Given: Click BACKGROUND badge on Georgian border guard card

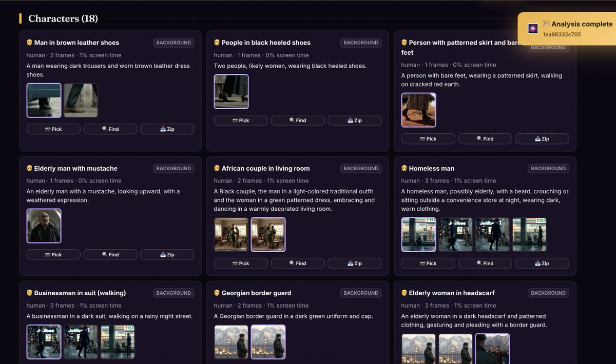Looking at the screenshot, I should [x=361, y=293].
